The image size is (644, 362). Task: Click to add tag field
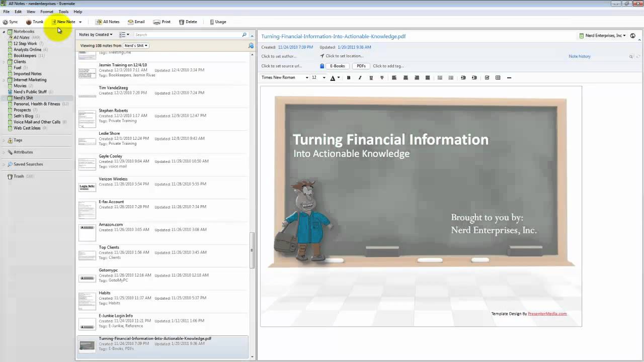tap(388, 66)
